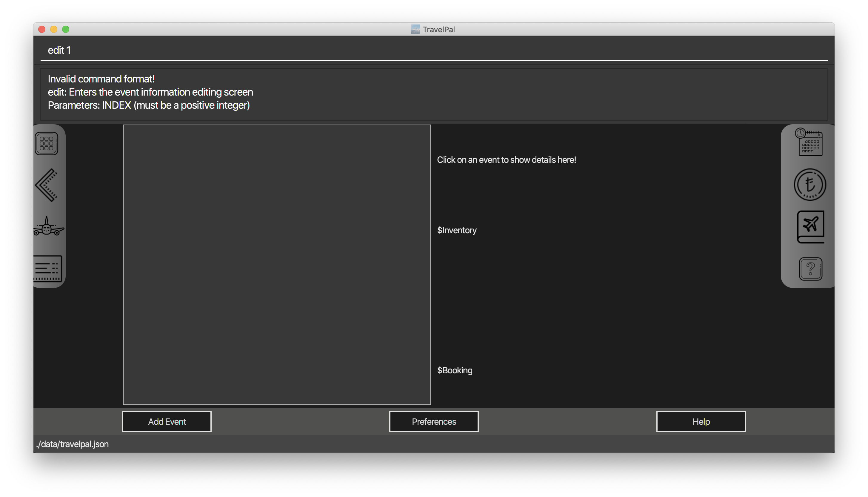868x497 pixels.
Task: Click the $Booking label
Action: coord(455,370)
